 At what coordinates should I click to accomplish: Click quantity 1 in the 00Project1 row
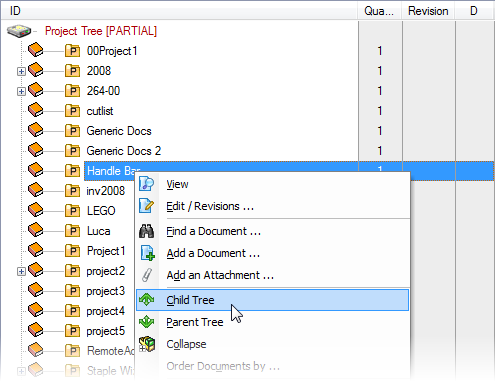click(380, 51)
